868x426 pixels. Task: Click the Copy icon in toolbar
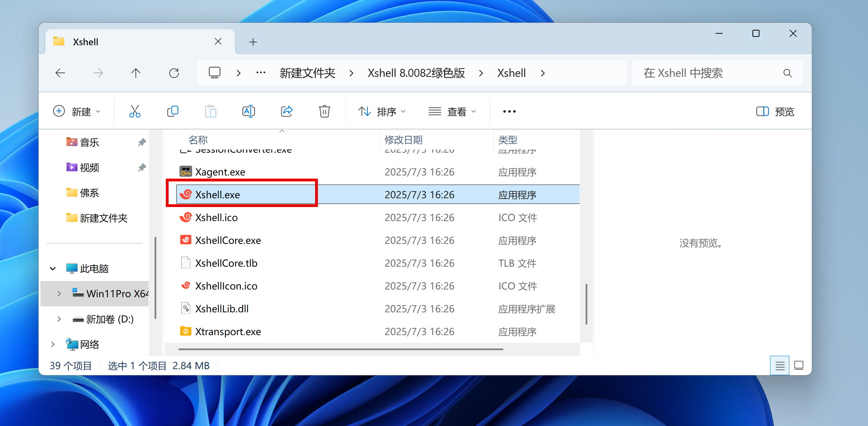[x=172, y=112]
